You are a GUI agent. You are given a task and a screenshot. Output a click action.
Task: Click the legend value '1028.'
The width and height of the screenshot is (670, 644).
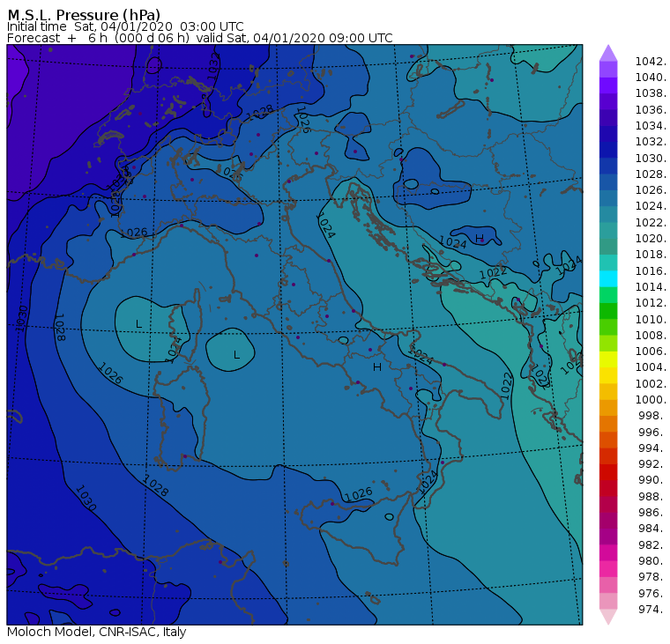pyautogui.click(x=651, y=174)
